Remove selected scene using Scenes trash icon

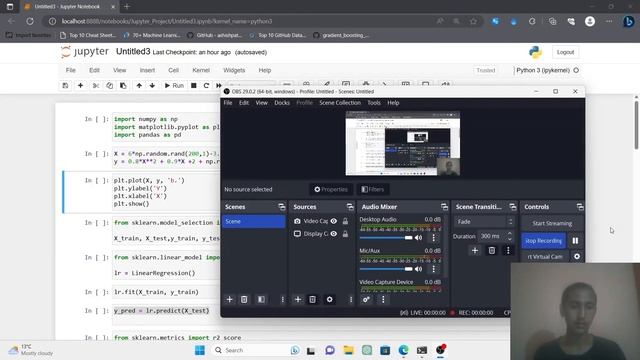coord(244,300)
